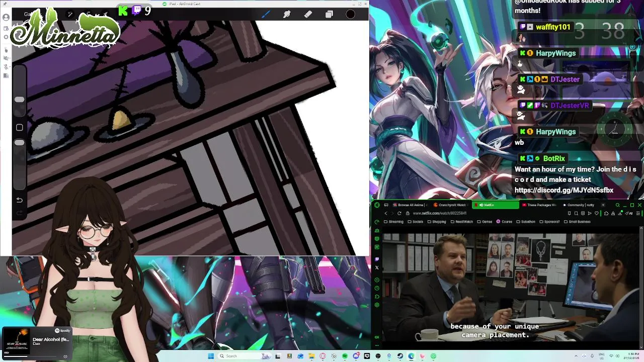This screenshot has width=644, height=362.
Task: Open Microsoft Edge from the taskbar
Action: (x=411, y=356)
